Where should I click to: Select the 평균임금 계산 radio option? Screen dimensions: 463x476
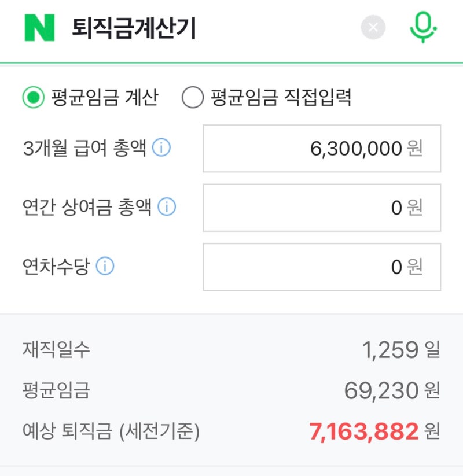click(x=34, y=97)
